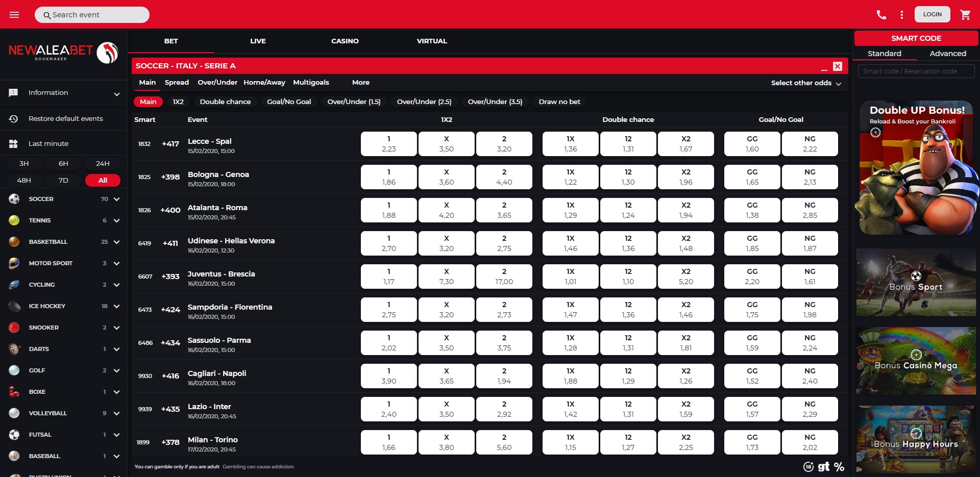The width and height of the screenshot is (980, 477).
Task: Select the Motor Sport helmet icon
Action: point(14,263)
